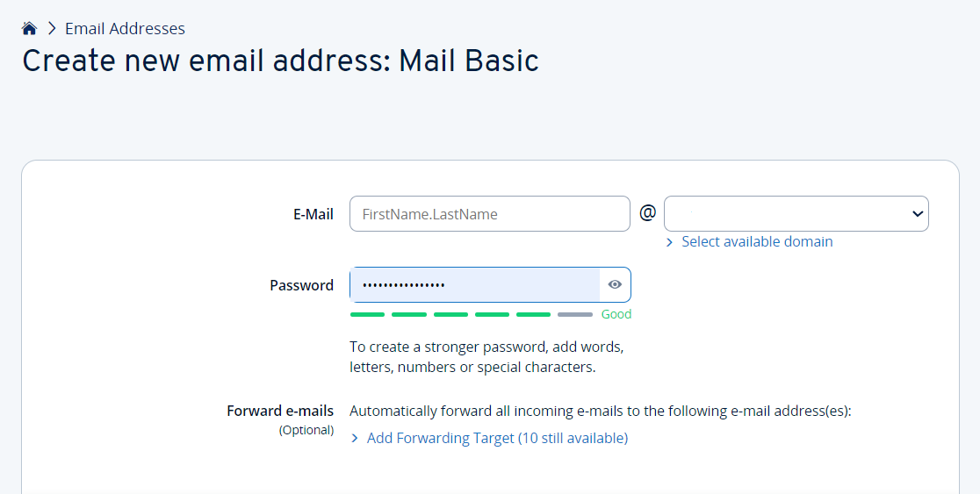Click the Home icon in the breadcrumb
Screen dimensions: 980x494
(29, 29)
